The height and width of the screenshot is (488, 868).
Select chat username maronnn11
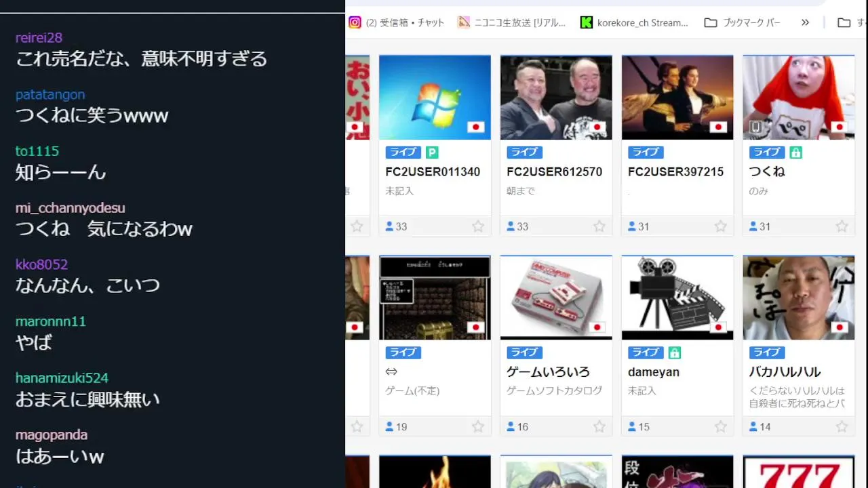(51, 321)
